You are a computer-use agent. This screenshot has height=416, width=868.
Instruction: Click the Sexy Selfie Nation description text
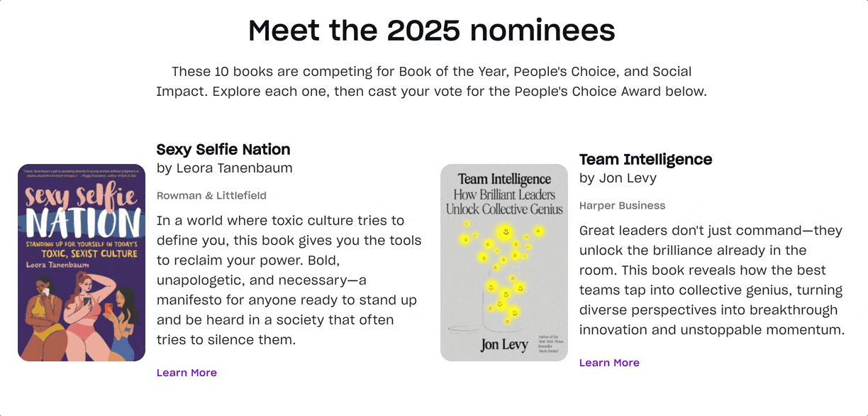(x=289, y=280)
